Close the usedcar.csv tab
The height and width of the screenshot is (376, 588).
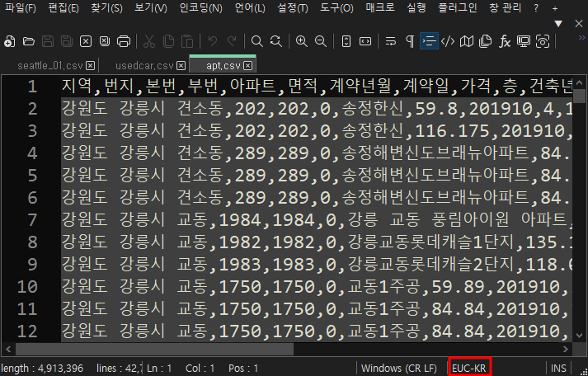point(181,66)
